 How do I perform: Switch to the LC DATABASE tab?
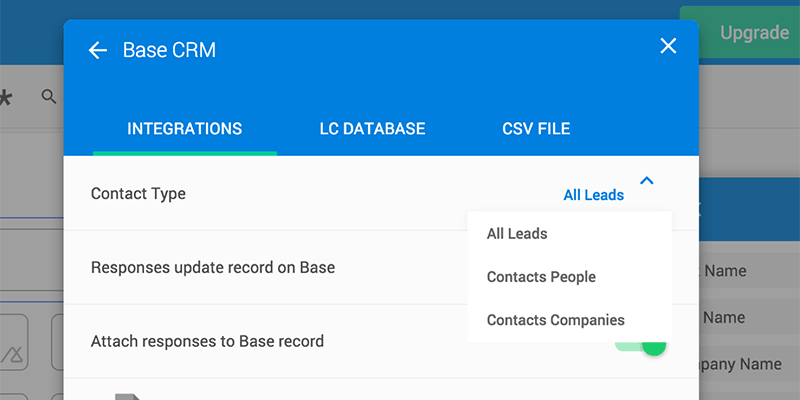372,129
